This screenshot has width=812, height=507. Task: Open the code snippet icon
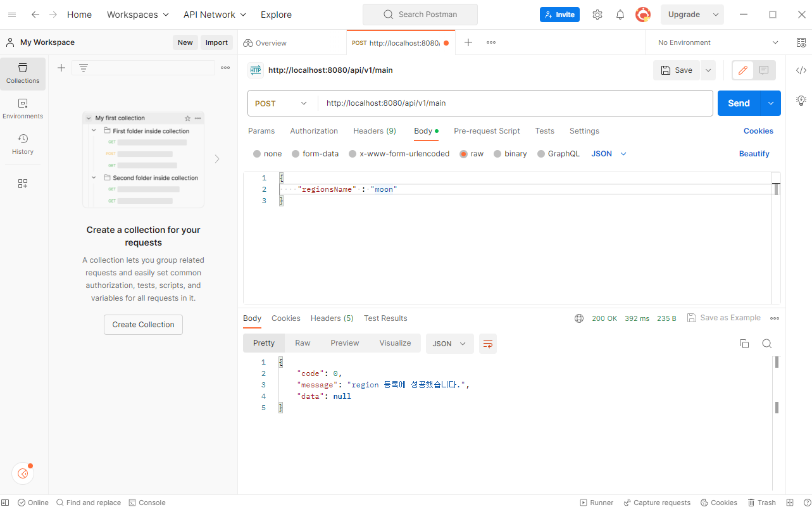click(x=801, y=70)
